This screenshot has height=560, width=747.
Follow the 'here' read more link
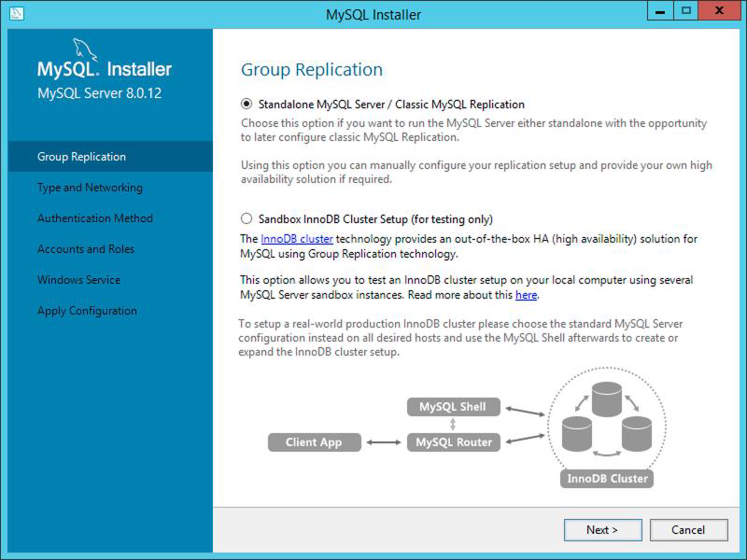526,295
